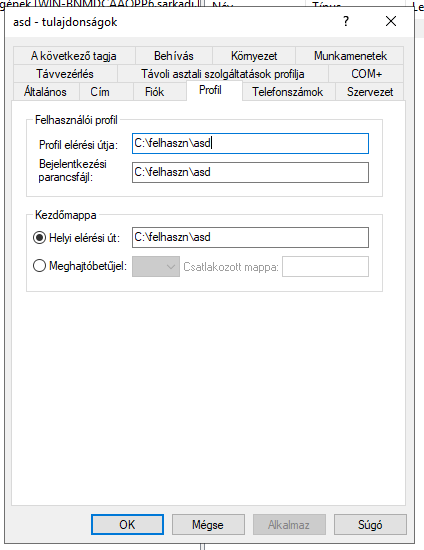Open the drive letter dropdown
Viewport: 424px width, 550px height.
pos(156,267)
